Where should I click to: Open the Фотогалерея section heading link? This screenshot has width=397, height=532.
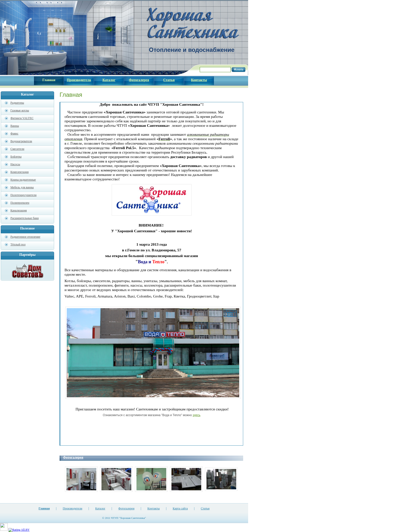pos(73,458)
